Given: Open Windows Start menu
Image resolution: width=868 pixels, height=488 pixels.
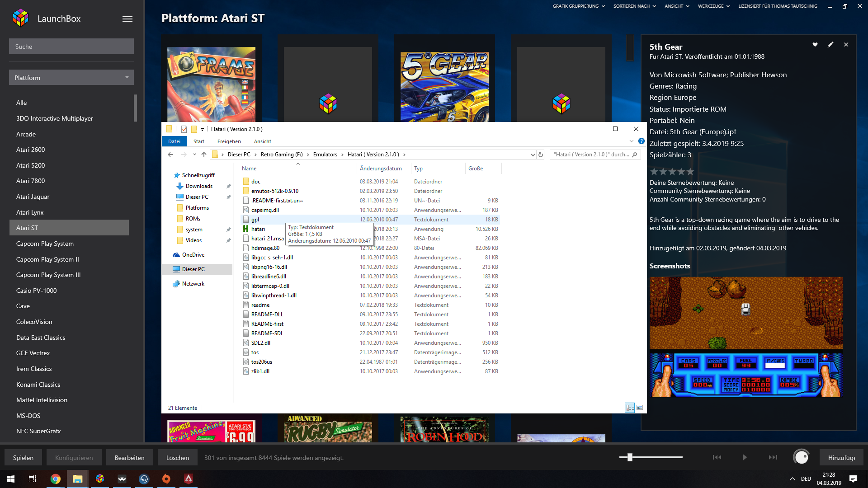Looking at the screenshot, I should tap(11, 479).
